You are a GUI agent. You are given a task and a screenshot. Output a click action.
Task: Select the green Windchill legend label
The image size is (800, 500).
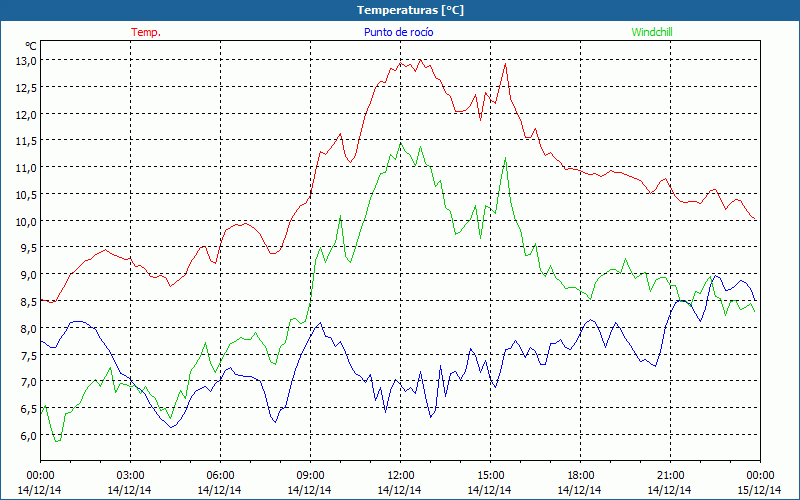click(652, 32)
